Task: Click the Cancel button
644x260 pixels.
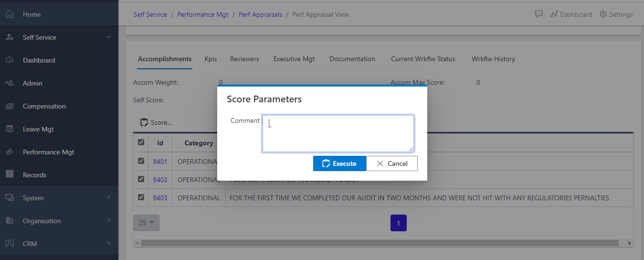Action: coord(392,163)
